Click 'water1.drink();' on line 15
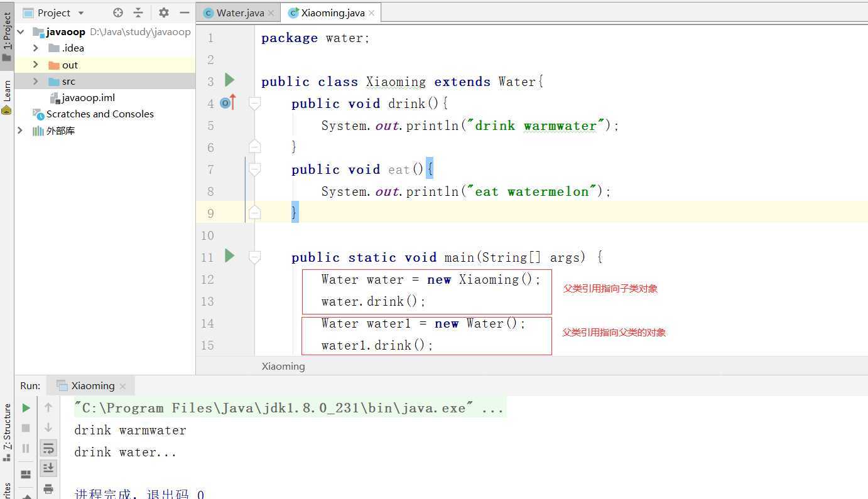The image size is (868, 499). coord(377,345)
